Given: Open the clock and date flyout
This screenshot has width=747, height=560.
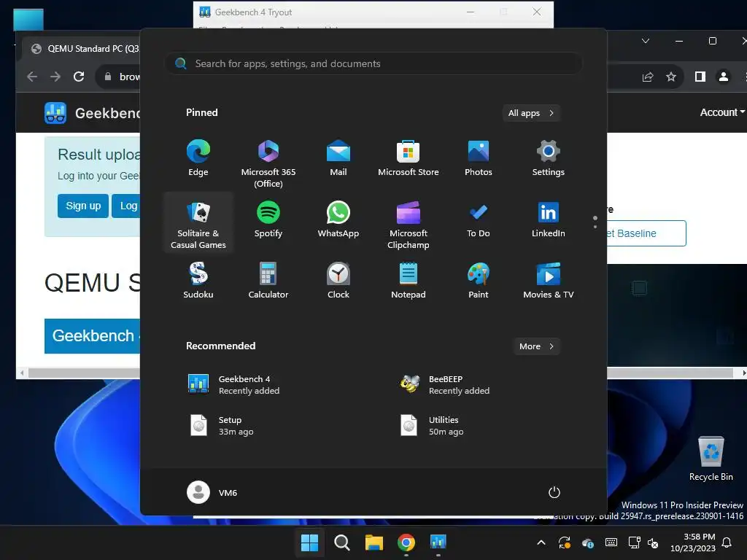Looking at the screenshot, I should 693,542.
